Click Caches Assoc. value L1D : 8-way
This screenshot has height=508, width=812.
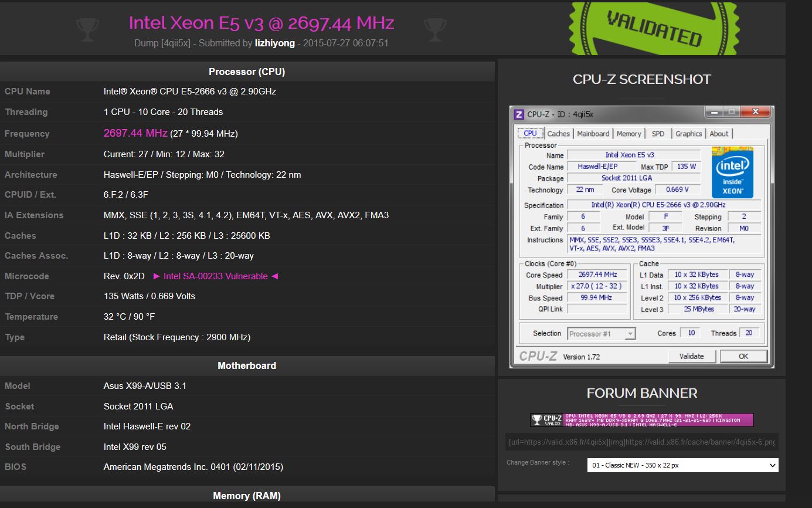pyautogui.click(x=179, y=256)
